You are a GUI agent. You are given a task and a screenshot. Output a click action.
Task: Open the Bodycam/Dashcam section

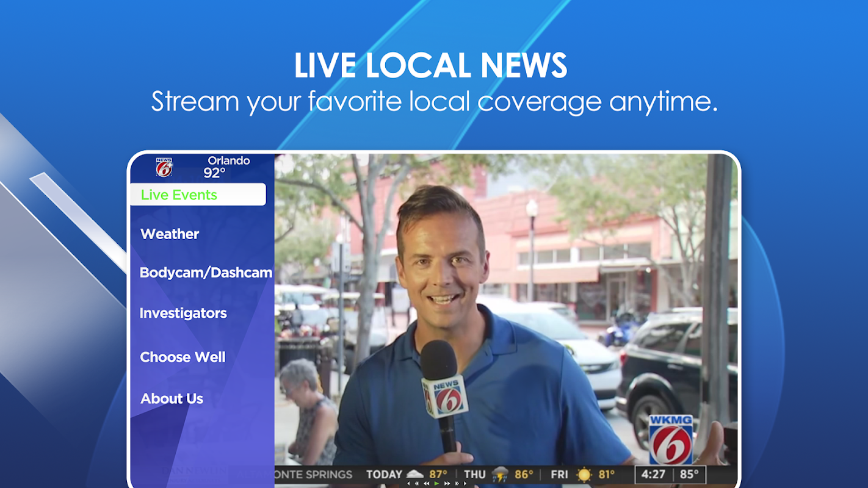[206, 273]
